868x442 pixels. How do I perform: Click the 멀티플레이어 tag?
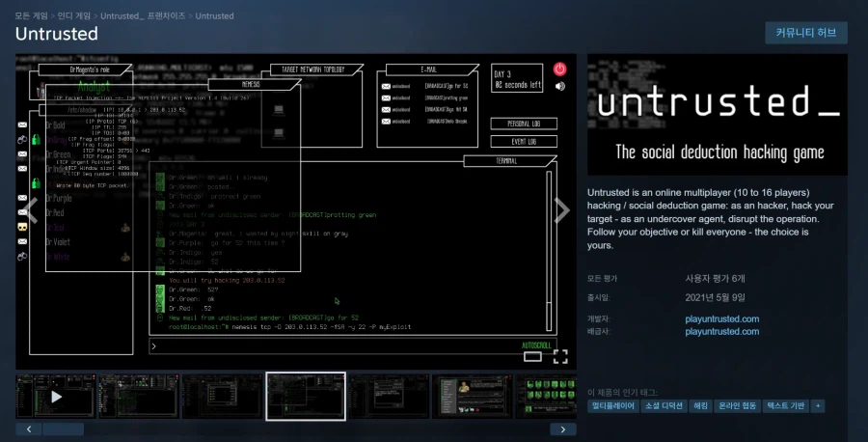(x=613, y=406)
